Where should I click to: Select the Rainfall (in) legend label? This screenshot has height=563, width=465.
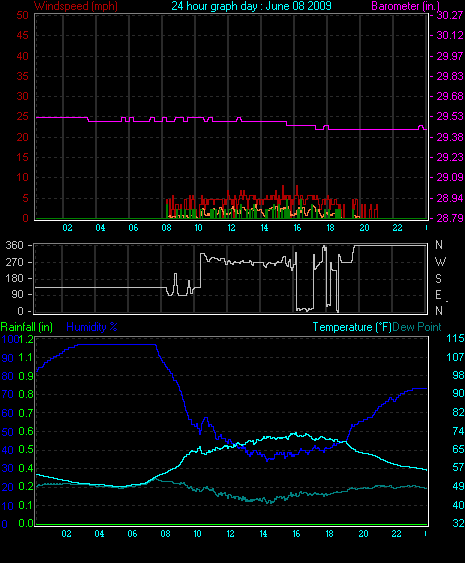27,327
